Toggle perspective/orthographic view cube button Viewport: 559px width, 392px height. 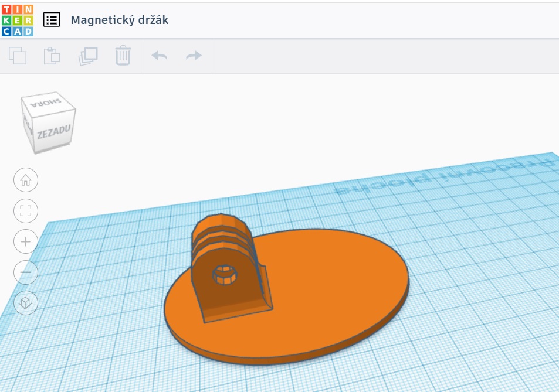(26, 303)
